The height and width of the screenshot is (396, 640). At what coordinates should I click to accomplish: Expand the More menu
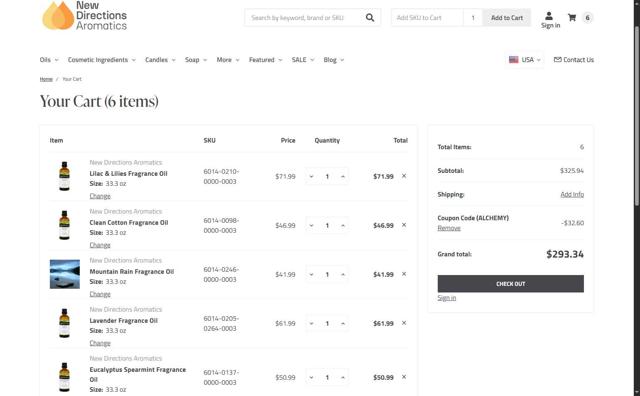[x=228, y=60]
